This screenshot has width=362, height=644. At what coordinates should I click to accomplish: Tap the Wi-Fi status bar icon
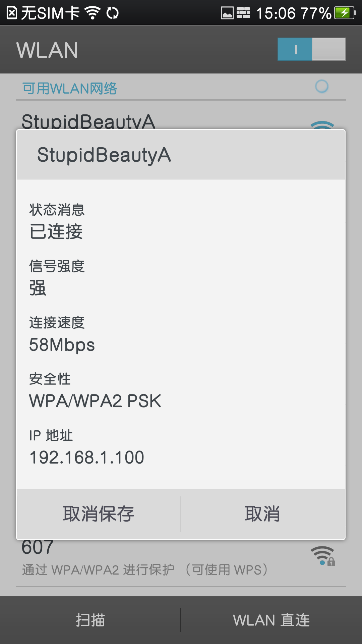93,13
